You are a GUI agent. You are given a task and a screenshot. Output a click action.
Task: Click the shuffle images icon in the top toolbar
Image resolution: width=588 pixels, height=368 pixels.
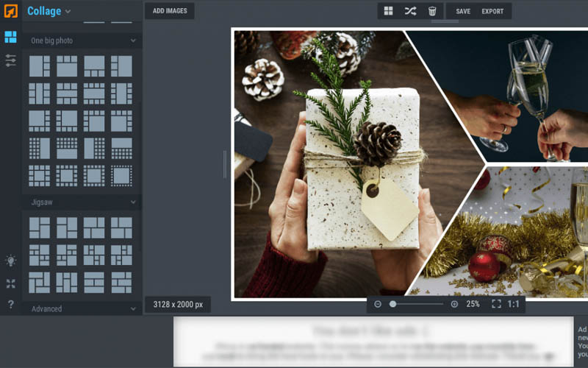[410, 11]
